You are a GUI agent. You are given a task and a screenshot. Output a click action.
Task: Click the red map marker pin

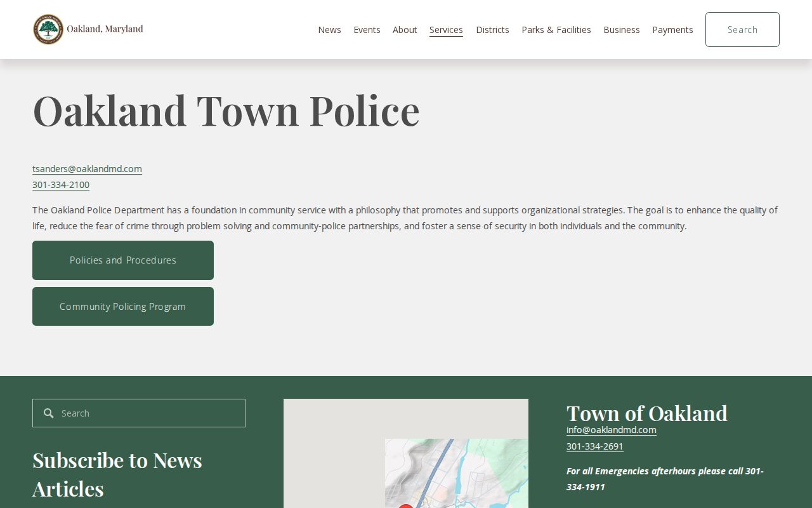pyautogui.click(x=406, y=506)
